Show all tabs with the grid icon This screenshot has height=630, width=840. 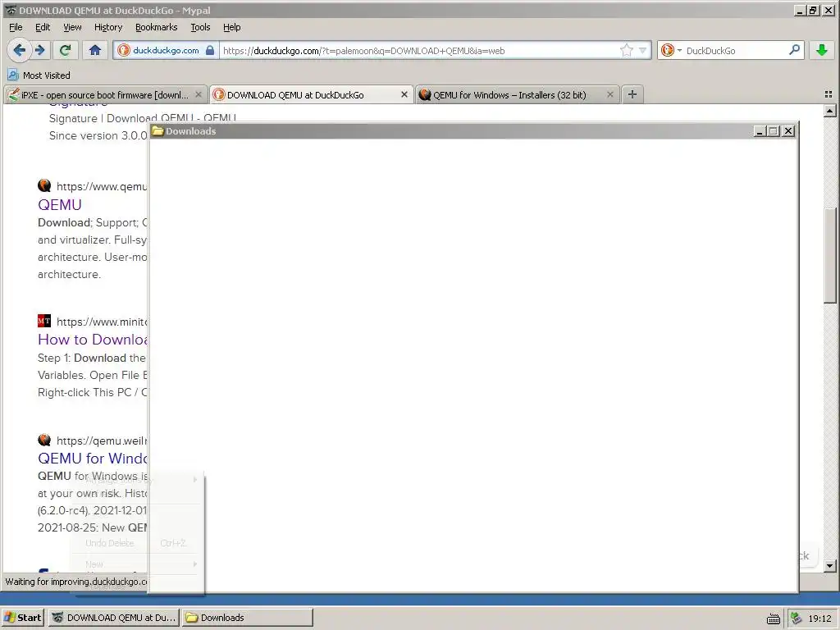click(x=829, y=94)
